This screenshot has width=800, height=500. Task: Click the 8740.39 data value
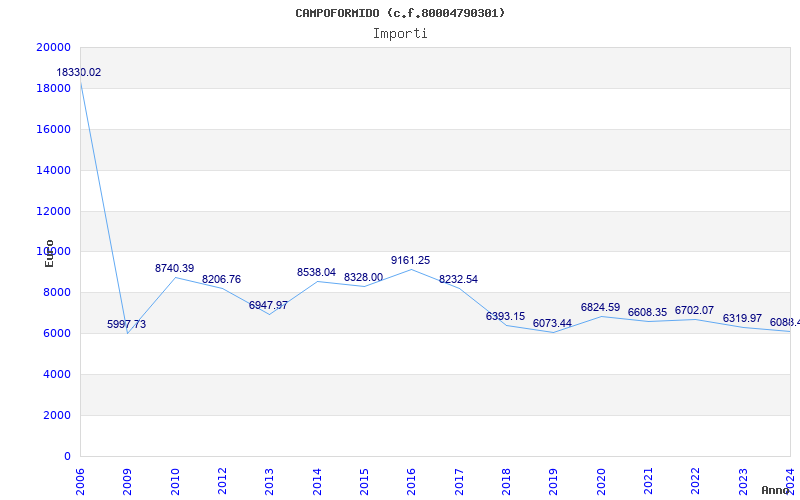[174, 268]
